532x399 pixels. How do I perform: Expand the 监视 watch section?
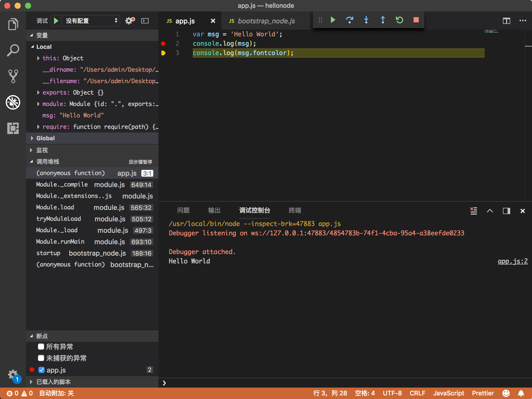point(42,150)
